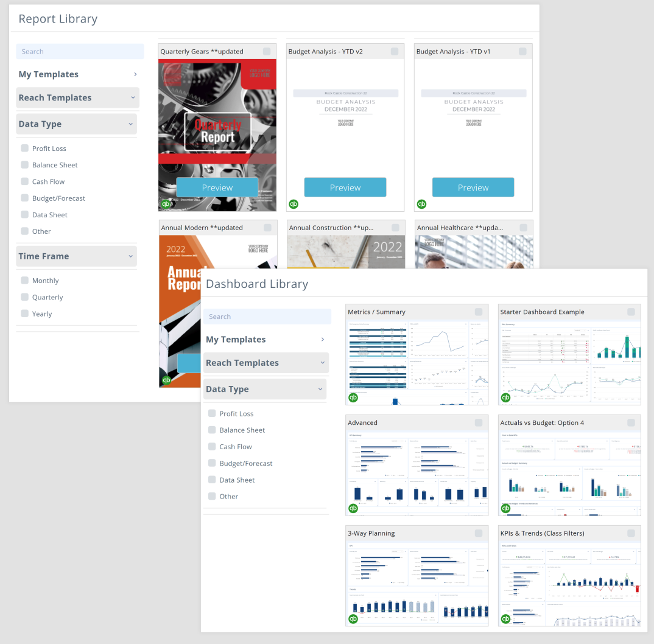
Task: Click Preview on Budget Analysis YTD v1
Action: pyautogui.click(x=473, y=187)
